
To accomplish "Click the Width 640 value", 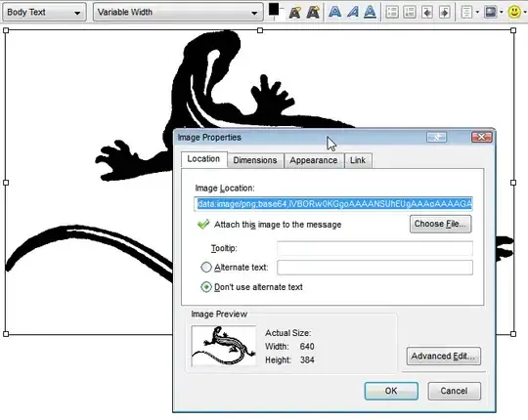I will 307,347.
